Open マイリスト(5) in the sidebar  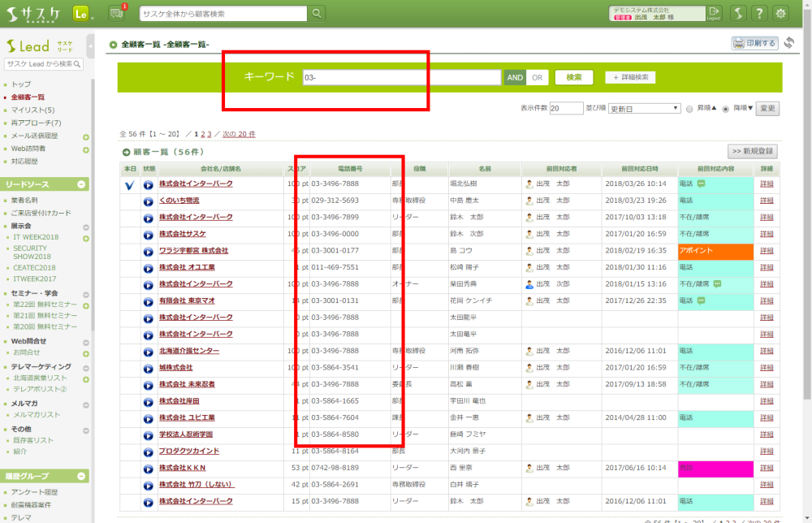pyautogui.click(x=32, y=110)
